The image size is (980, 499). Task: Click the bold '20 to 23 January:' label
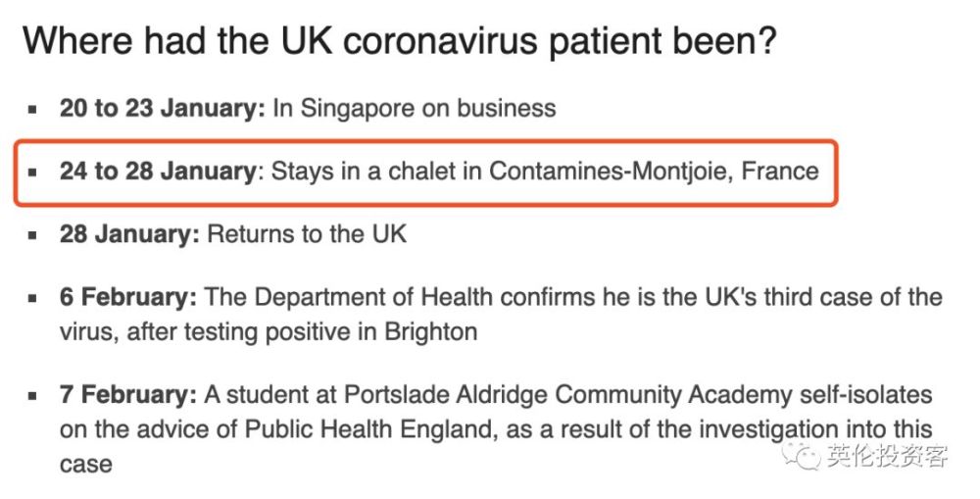tap(163, 108)
